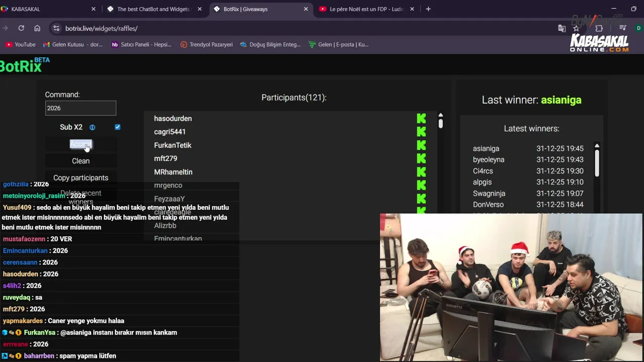Click Kick icon next to FurkanTetik
Image resolution: width=644 pixels, height=362 pixels.
tap(421, 145)
